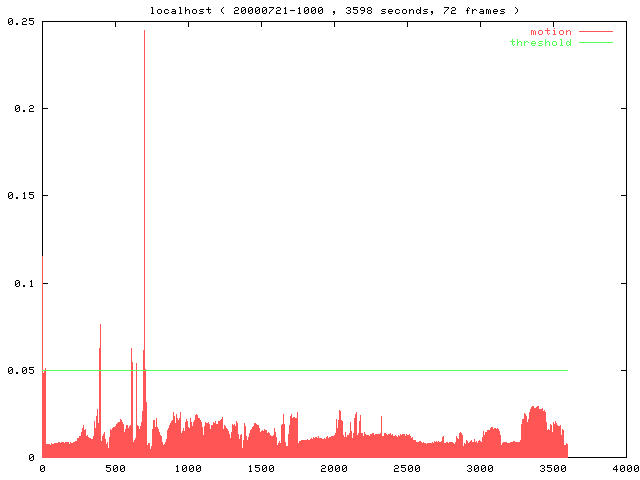The width and height of the screenshot is (640, 480).
Task: Click the 0.05 y-axis tick label
Action: [x=20, y=371]
